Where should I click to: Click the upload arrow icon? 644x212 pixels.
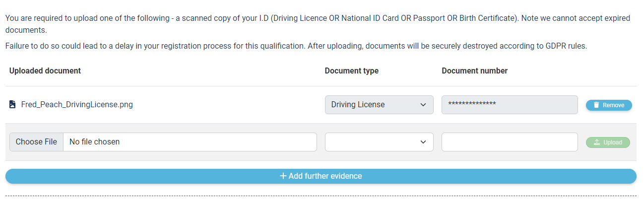[597, 142]
